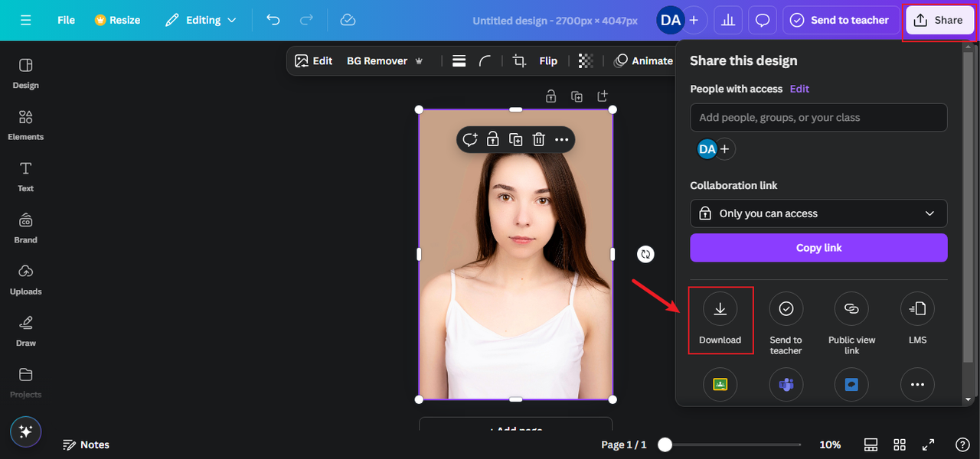Click the zoom slider handle
Image resolution: width=980 pixels, height=459 pixels.
[x=665, y=444]
